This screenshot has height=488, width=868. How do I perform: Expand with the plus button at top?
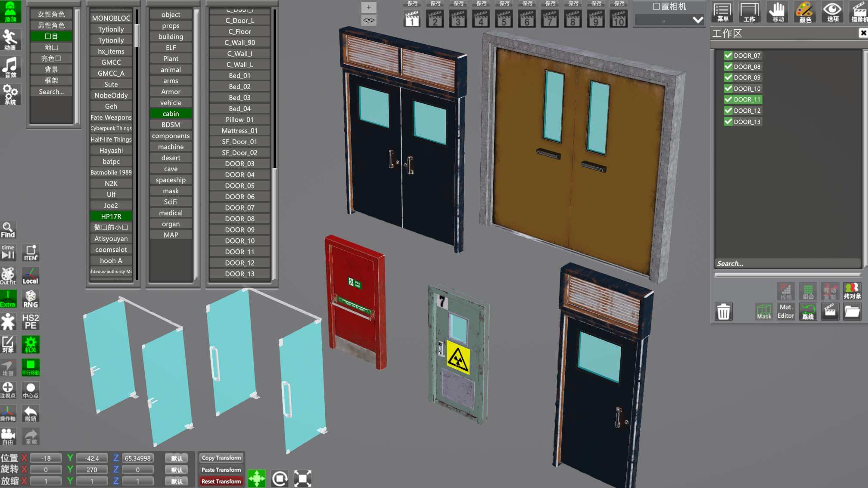point(369,7)
